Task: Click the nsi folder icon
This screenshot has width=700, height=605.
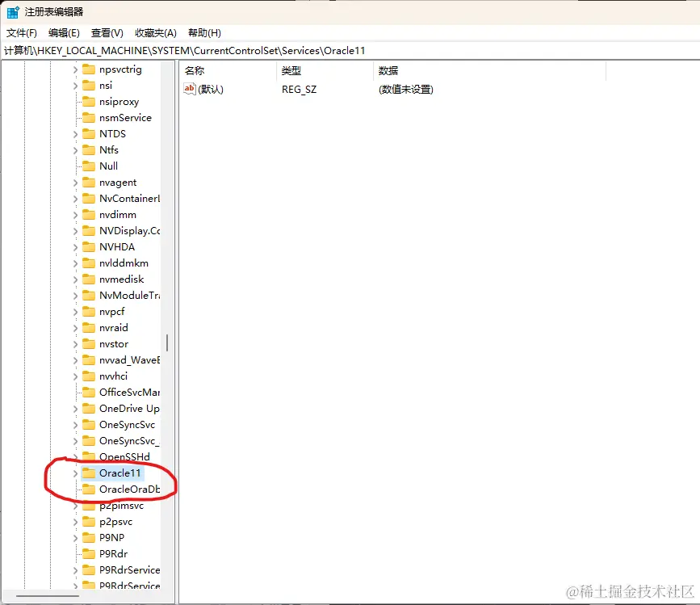Action: click(89, 86)
